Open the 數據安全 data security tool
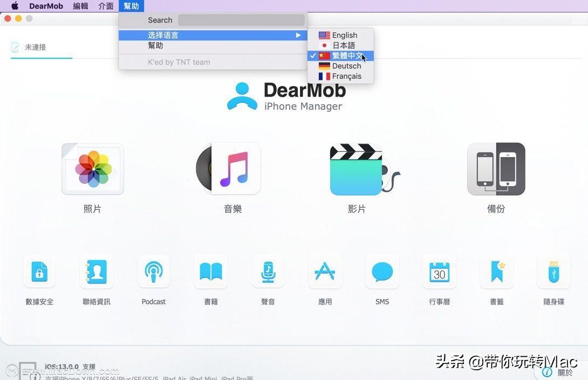The width and height of the screenshot is (588, 380). coord(39,272)
